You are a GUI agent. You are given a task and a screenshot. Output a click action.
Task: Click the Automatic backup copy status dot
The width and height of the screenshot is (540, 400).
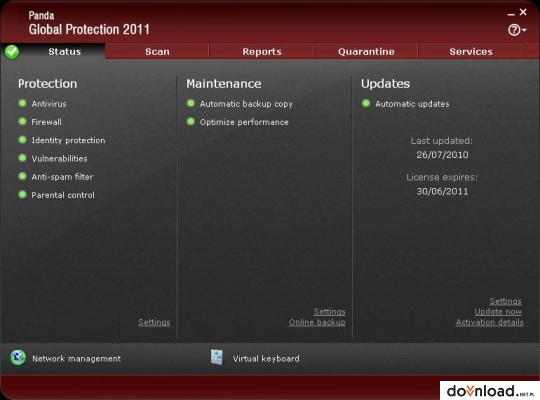coord(191,103)
